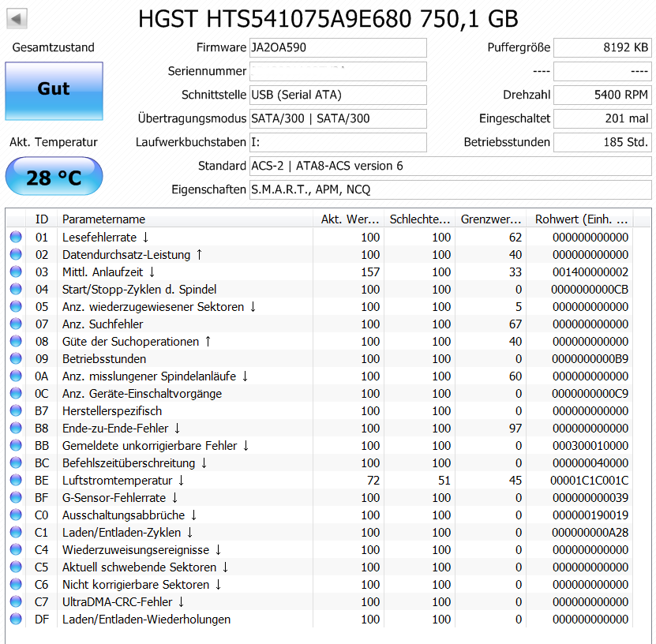Click status orb for Nicht korrigierbare Sektoren row
Screen dimensions: 656x644
16,584
